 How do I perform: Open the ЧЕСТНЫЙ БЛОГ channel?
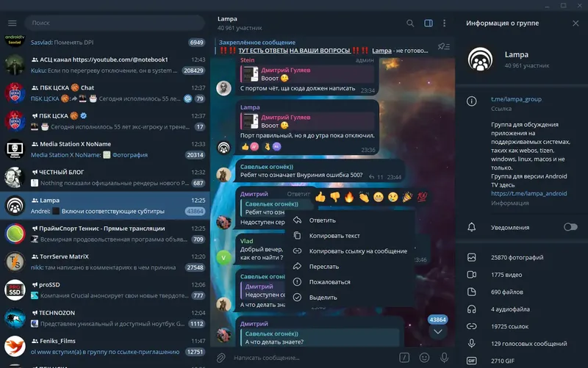(104, 178)
